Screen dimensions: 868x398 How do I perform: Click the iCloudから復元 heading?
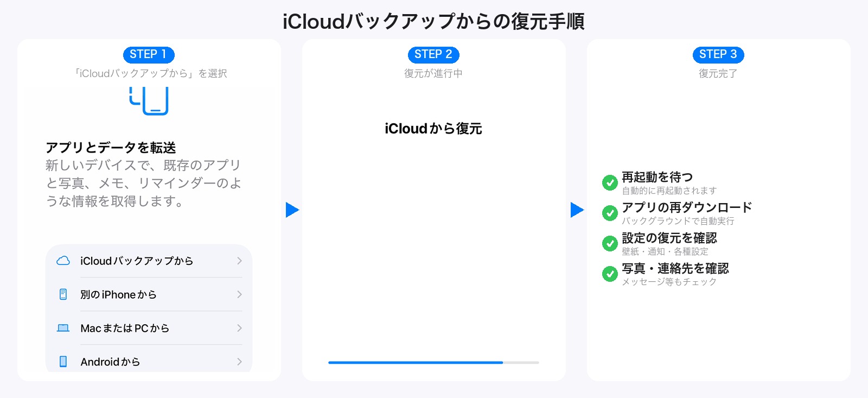(433, 129)
